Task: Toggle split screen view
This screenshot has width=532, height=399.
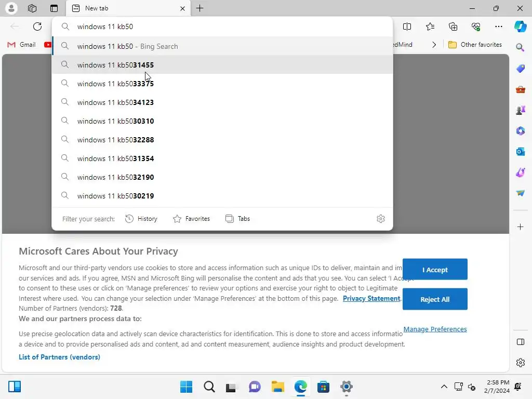Action: pyautogui.click(x=407, y=26)
